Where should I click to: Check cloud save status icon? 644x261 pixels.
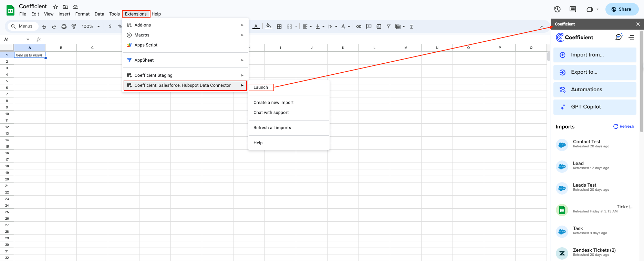click(x=75, y=7)
